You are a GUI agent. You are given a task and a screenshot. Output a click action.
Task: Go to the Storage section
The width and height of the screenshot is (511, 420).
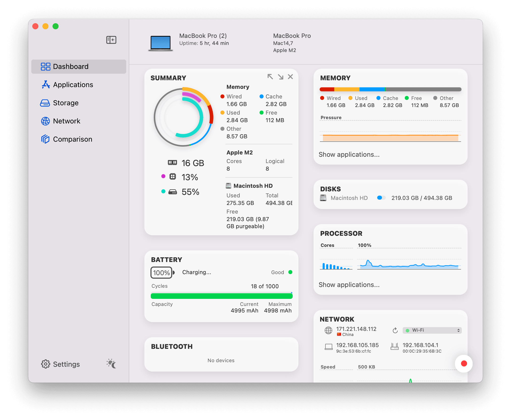coord(66,103)
